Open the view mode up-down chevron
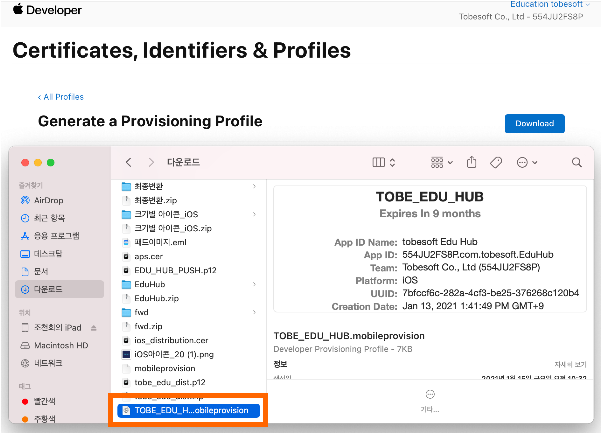602x434 pixels. pos(392,162)
